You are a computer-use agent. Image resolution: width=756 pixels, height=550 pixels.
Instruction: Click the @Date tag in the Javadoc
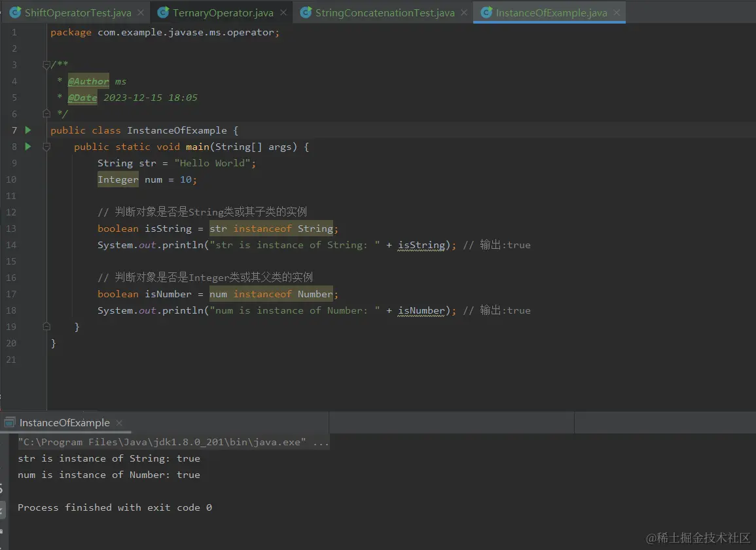(82, 98)
